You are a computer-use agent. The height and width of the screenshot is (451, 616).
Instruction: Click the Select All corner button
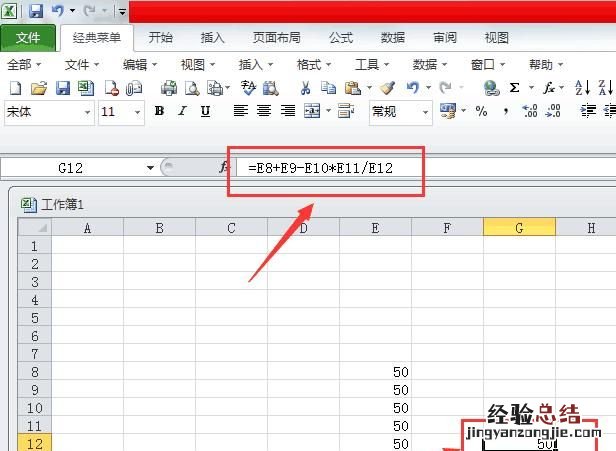[x=35, y=228]
